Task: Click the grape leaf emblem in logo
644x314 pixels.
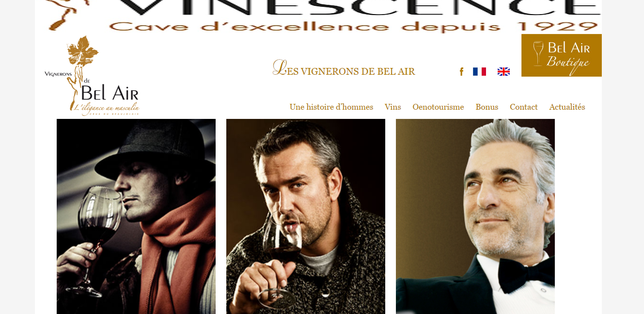Action: point(83,51)
